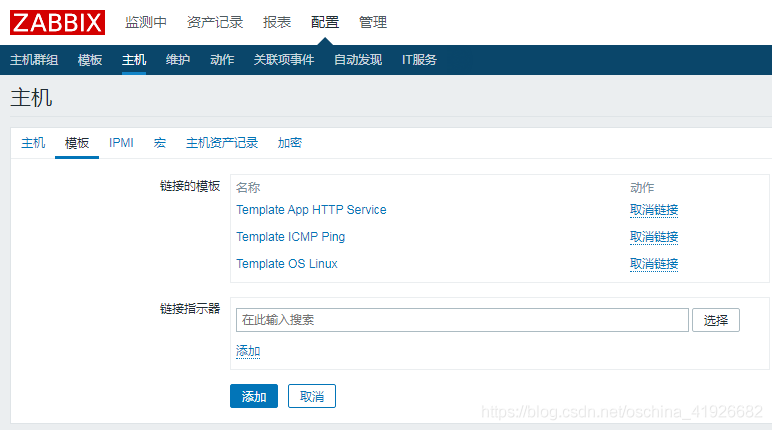Go to IT服务 submenu

click(x=419, y=60)
